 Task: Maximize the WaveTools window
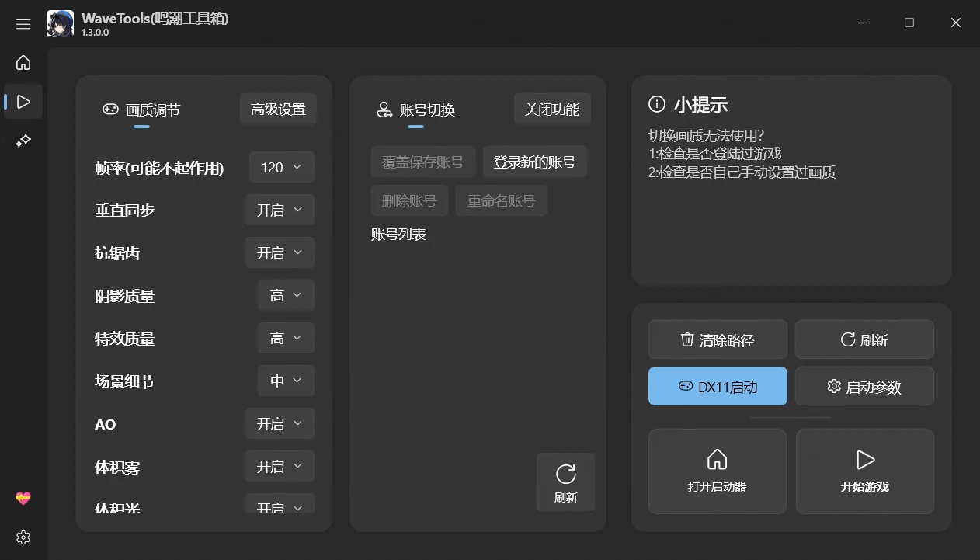[x=909, y=23]
